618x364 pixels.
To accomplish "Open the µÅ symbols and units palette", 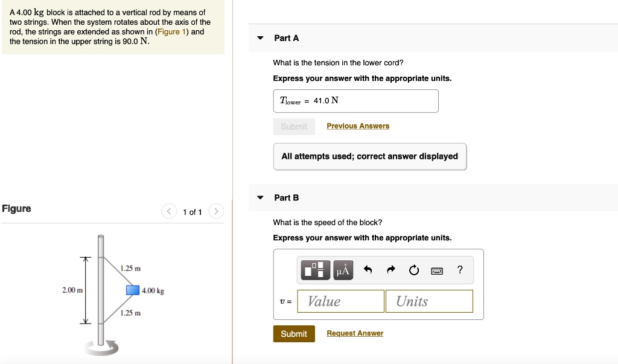I will (343, 270).
